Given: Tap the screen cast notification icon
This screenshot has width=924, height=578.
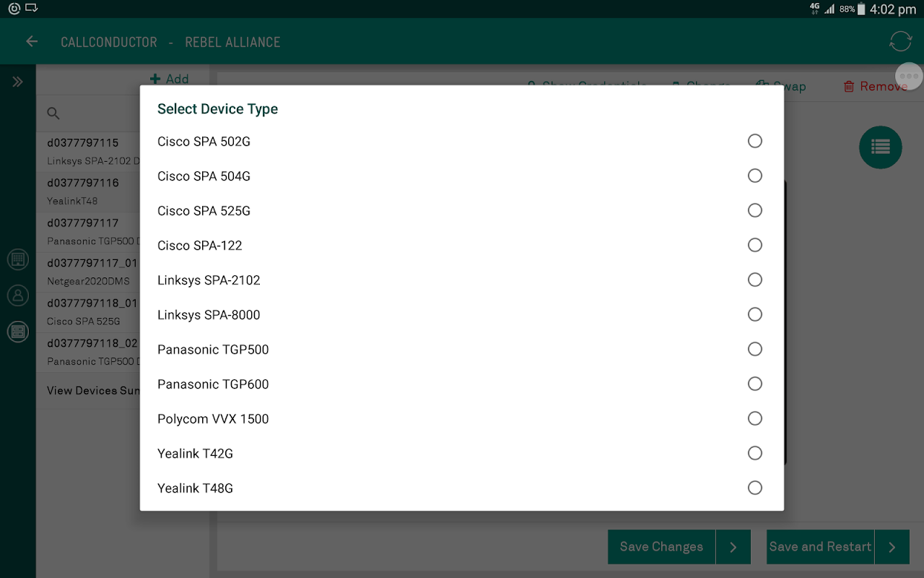Looking at the screenshot, I should 32,9.
